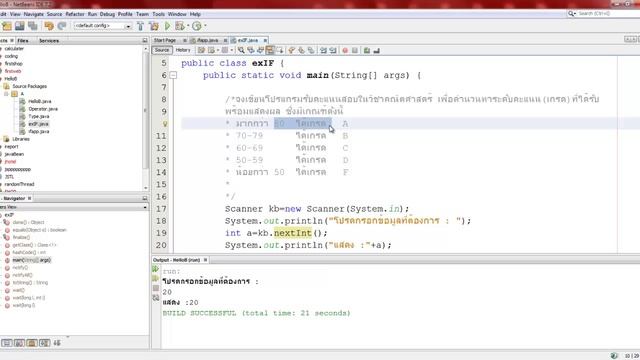The width and height of the screenshot is (640, 360).
Task: Switch to the Files panel tab
Action: pos(23,41)
